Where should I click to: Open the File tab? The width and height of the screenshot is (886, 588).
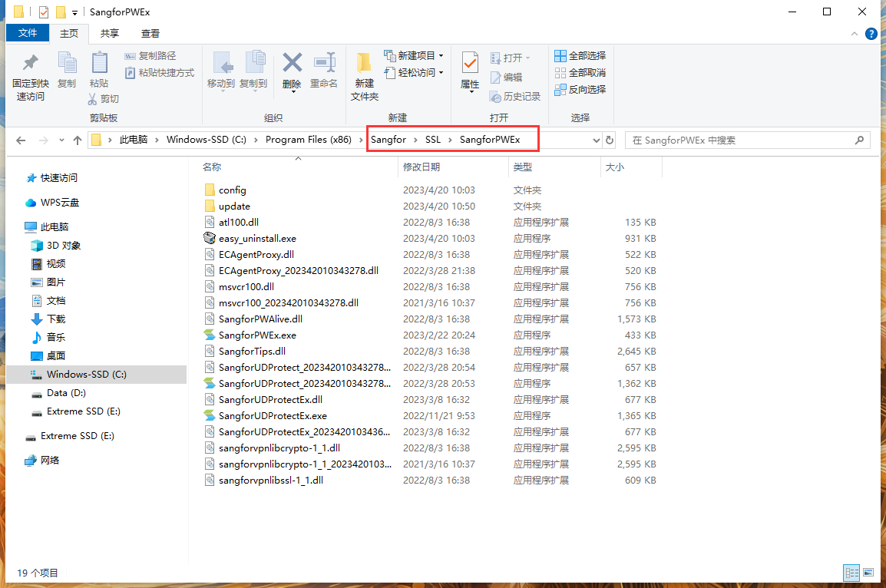pyautogui.click(x=28, y=33)
